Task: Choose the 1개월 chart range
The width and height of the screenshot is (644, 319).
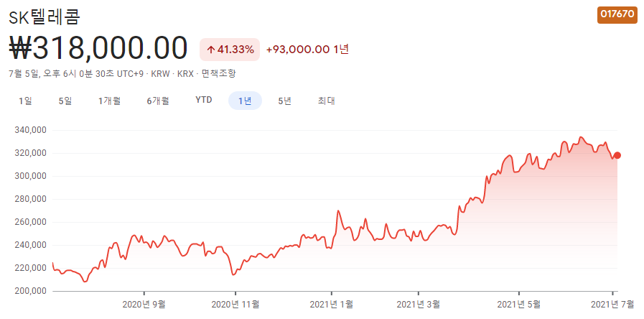Action: tap(109, 101)
